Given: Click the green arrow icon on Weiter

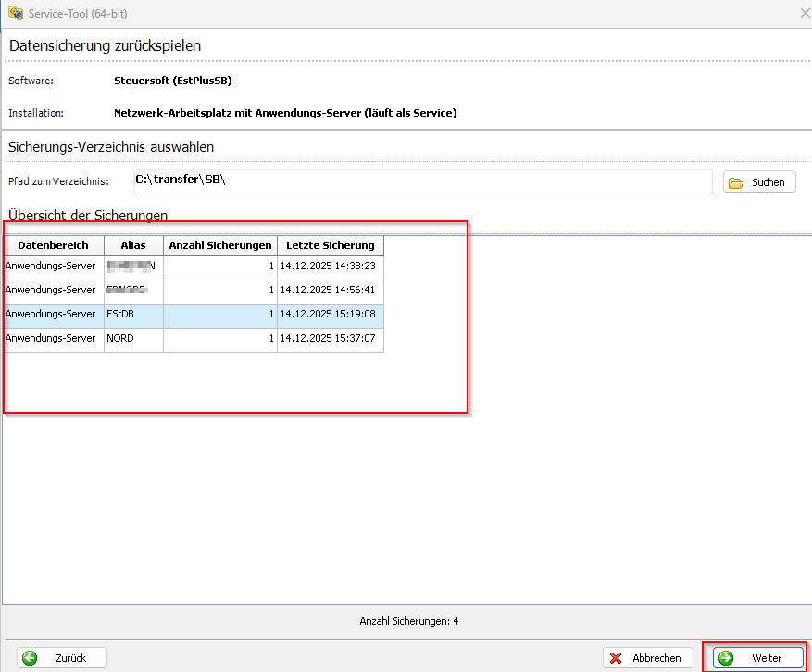Looking at the screenshot, I should pyautogui.click(x=726, y=658).
